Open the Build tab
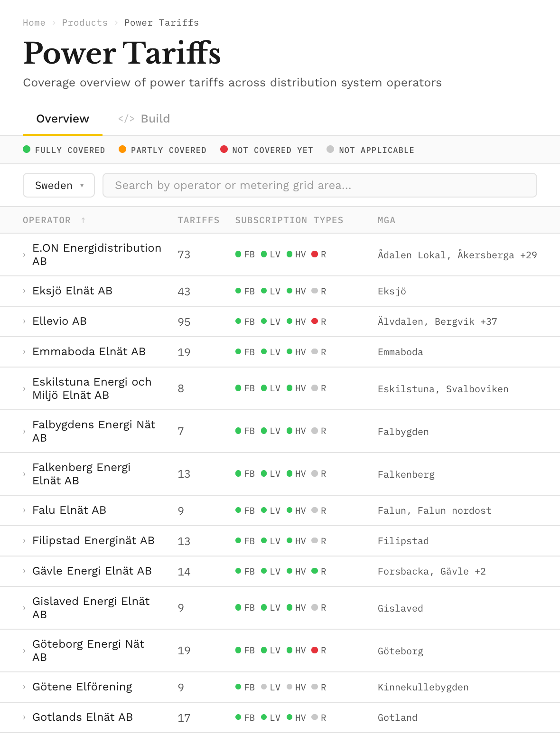This screenshot has width=560, height=736. [x=155, y=119]
